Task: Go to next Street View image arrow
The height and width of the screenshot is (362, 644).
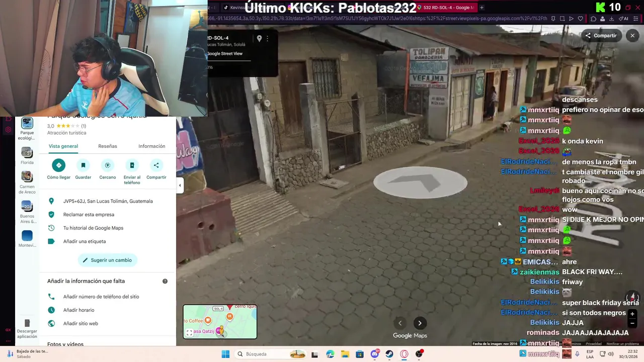Action: click(420, 323)
